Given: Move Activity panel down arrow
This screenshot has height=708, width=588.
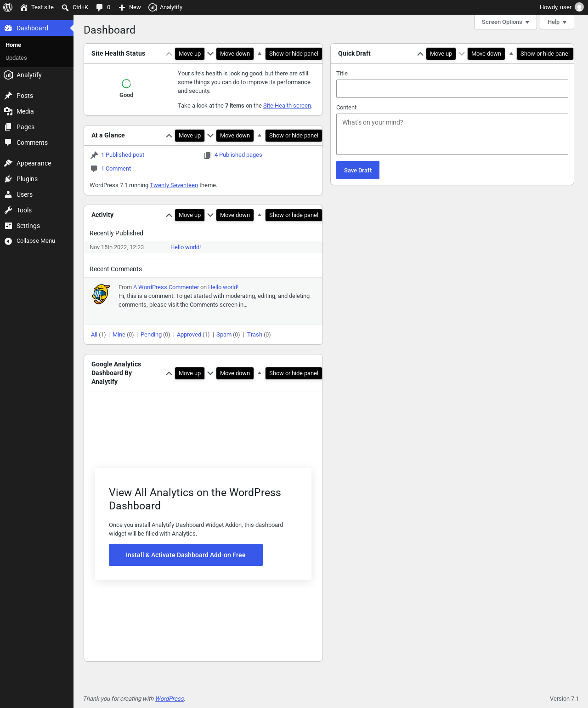Looking at the screenshot, I should 210,215.
